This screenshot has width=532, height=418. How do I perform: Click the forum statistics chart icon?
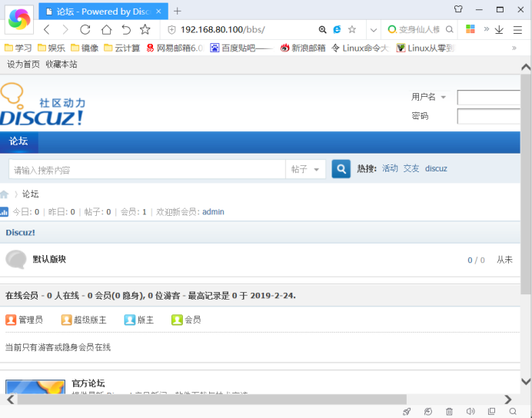click(x=4, y=212)
